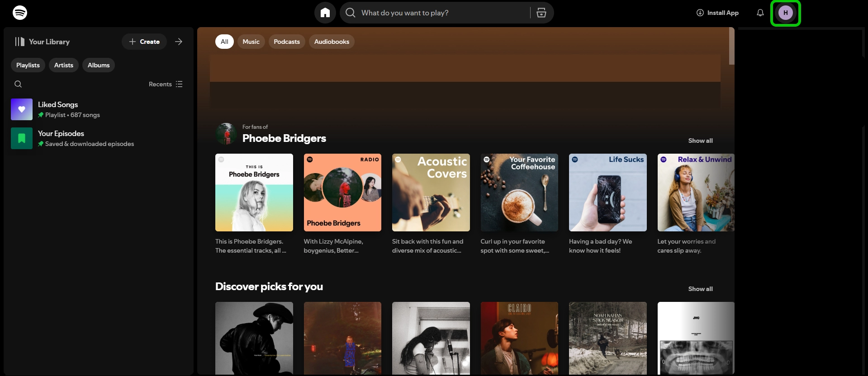Image resolution: width=868 pixels, height=376 pixels.
Task: Open Relax & Unwind playlist cover
Action: (696, 193)
